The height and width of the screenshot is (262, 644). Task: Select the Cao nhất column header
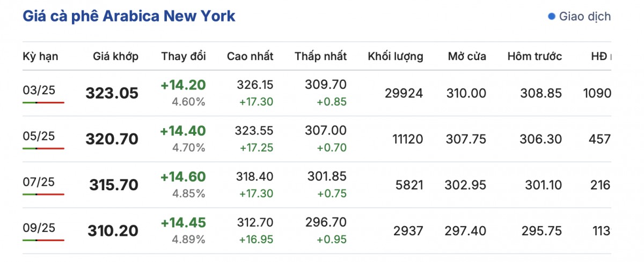(x=250, y=56)
